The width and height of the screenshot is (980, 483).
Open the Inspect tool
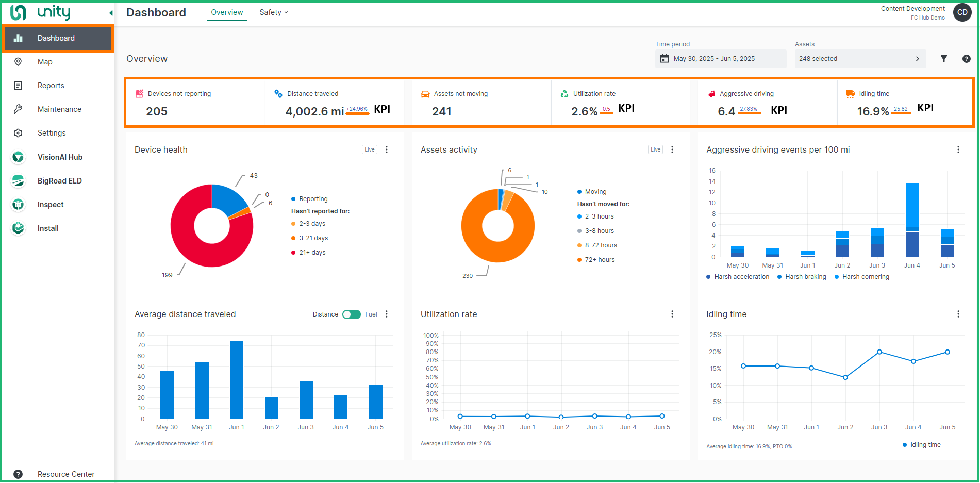[x=50, y=204]
